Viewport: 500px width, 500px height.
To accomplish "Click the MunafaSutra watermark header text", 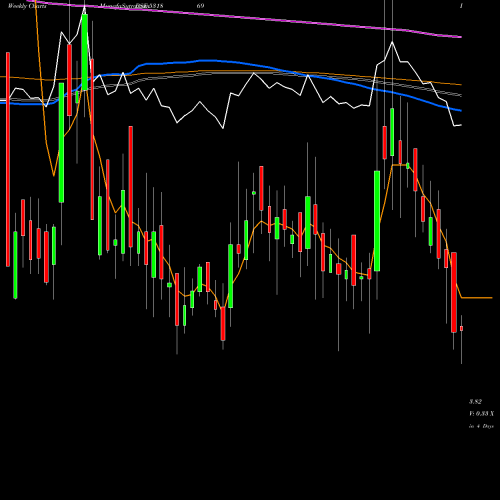I will click(132, 6).
